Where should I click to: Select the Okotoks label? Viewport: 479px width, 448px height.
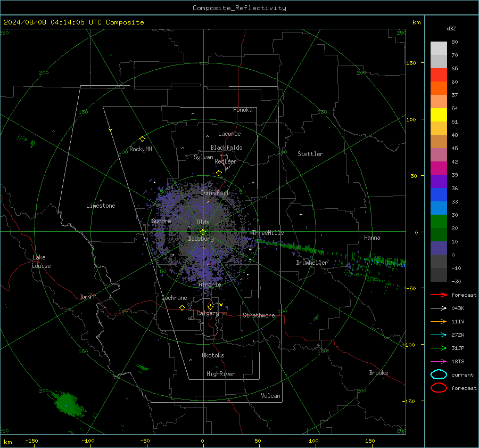click(213, 355)
